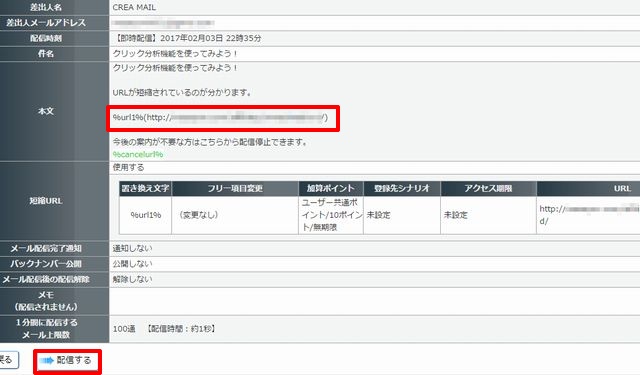
Task: Click the 置き換え文字 column header
Action: point(145,189)
